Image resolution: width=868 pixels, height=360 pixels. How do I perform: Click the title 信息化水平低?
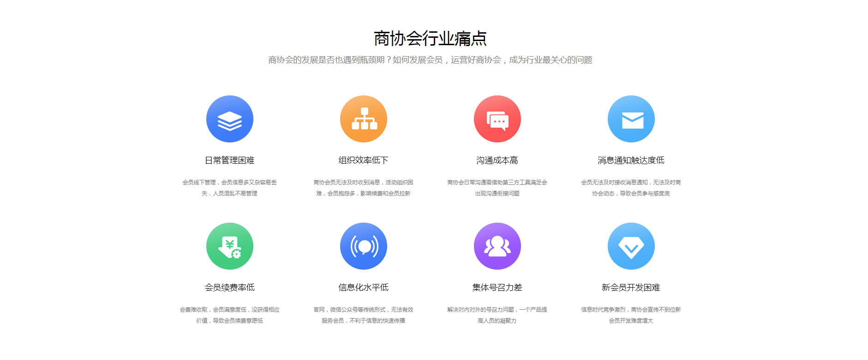pyautogui.click(x=364, y=288)
